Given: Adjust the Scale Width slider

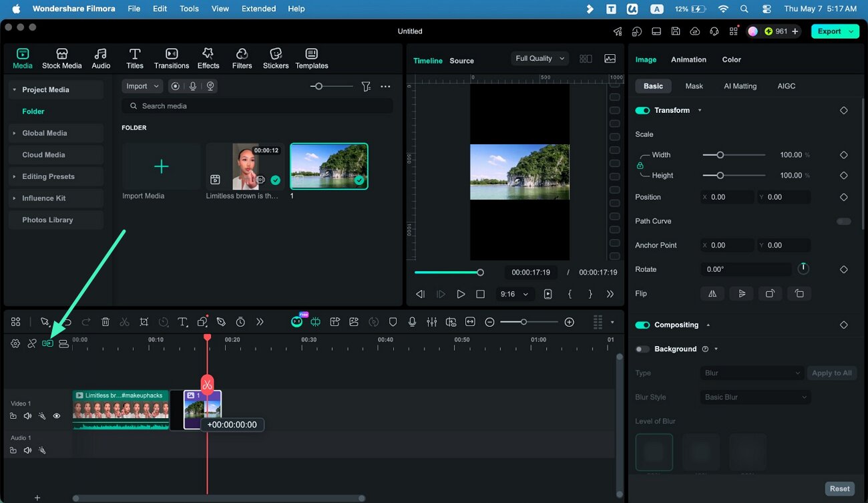Looking at the screenshot, I should tap(734, 155).
